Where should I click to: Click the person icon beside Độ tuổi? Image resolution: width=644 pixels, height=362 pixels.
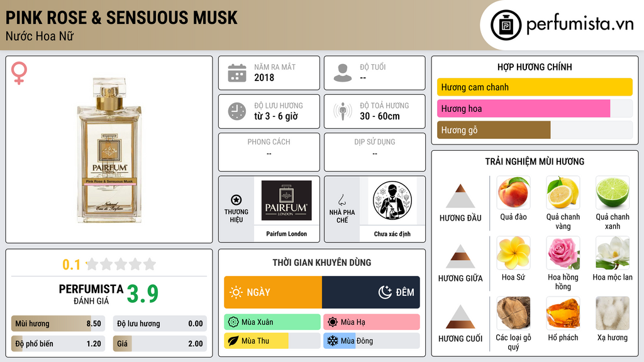click(343, 73)
